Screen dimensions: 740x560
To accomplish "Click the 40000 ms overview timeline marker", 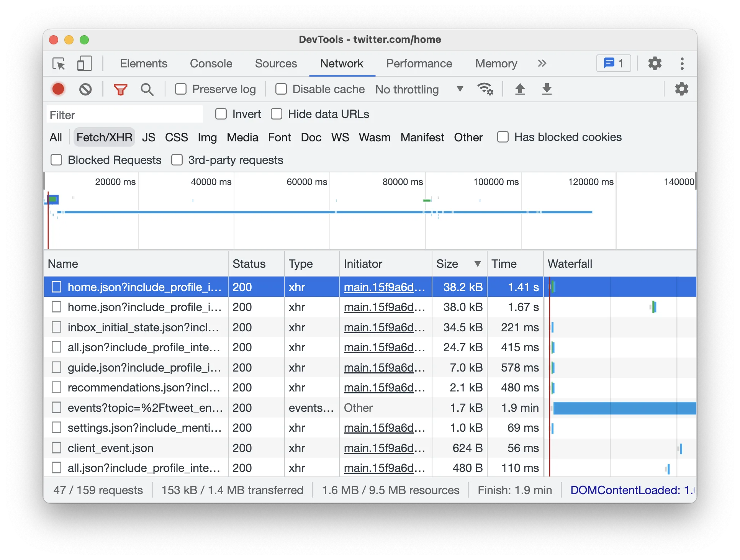I will click(x=211, y=182).
